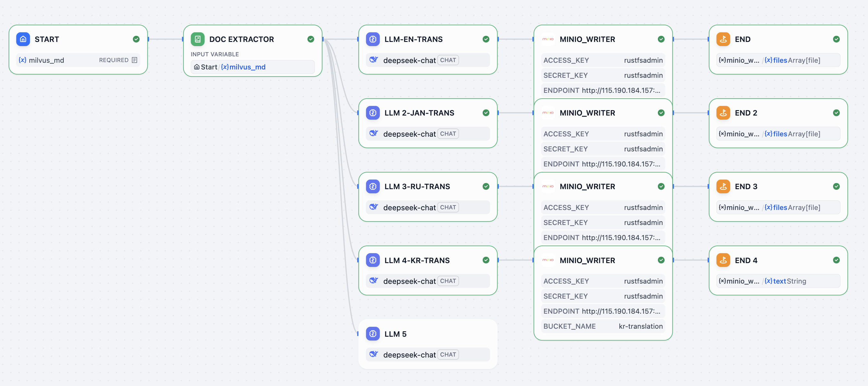Click green status check on LLM 4-KR-TRANS
The height and width of the screenshot is (386, 868).
486,260
